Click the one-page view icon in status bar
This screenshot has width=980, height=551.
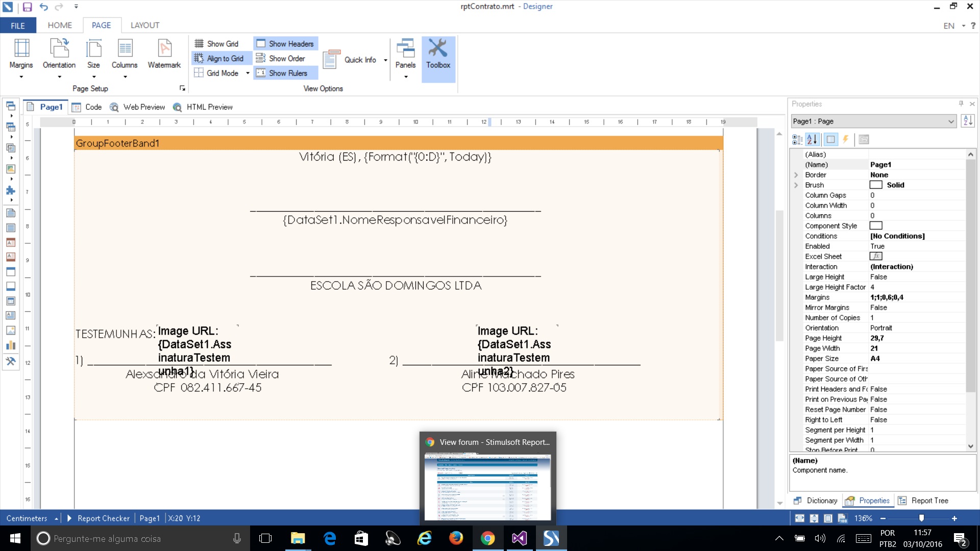[x=828, y=518]
